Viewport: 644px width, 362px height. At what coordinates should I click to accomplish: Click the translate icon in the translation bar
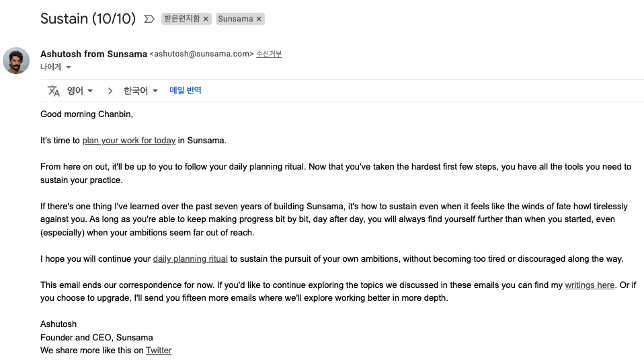53,91
